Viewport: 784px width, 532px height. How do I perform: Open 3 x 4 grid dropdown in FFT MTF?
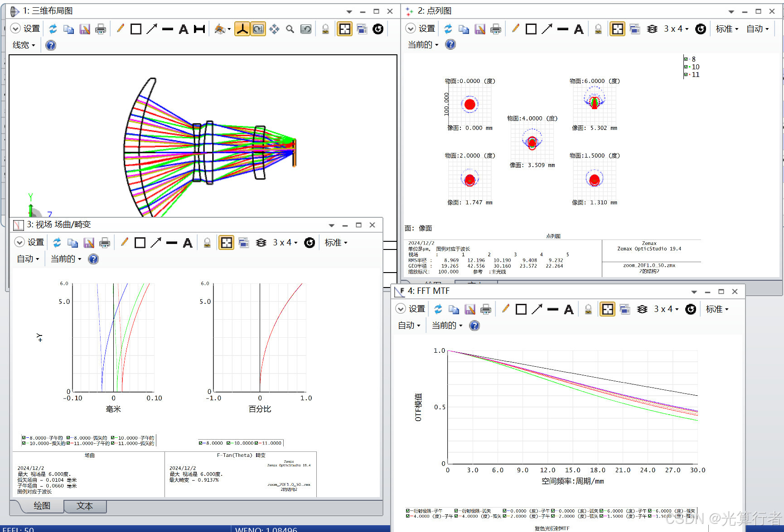coord(666,309)
